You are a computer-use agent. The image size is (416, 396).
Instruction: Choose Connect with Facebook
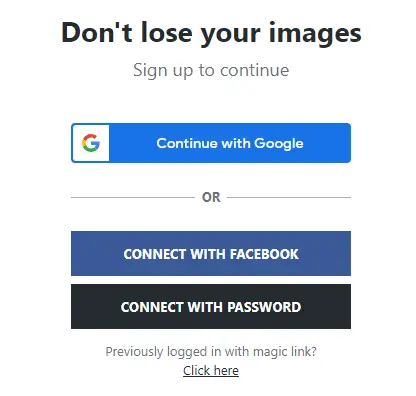[211, 253]
